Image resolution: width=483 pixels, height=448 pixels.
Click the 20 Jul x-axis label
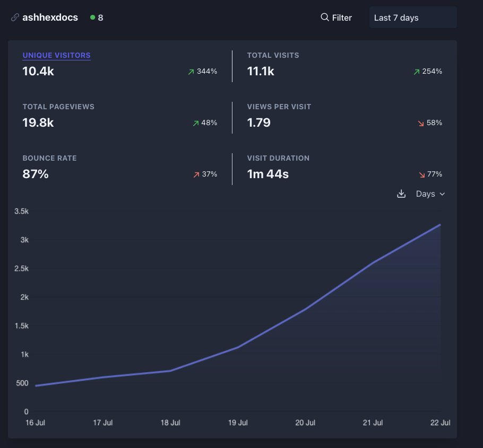[305, 423]
